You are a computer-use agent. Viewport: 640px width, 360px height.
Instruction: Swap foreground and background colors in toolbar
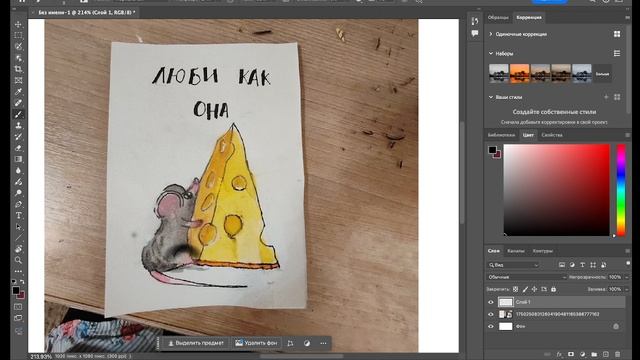coord(22,282)
